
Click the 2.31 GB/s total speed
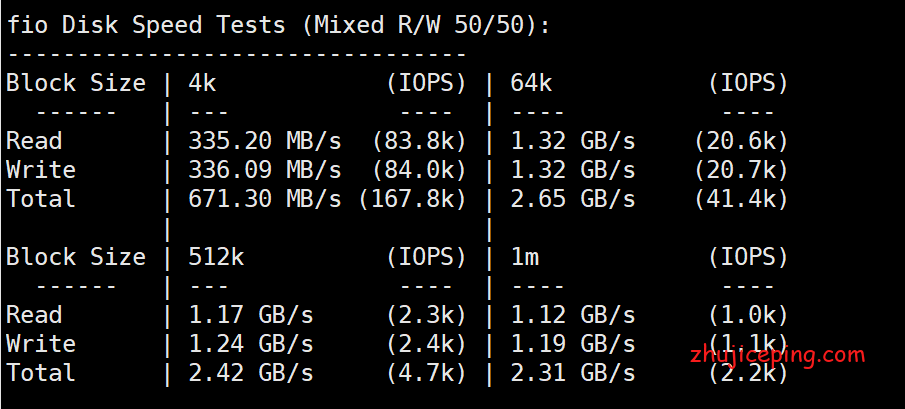(573, 373)
